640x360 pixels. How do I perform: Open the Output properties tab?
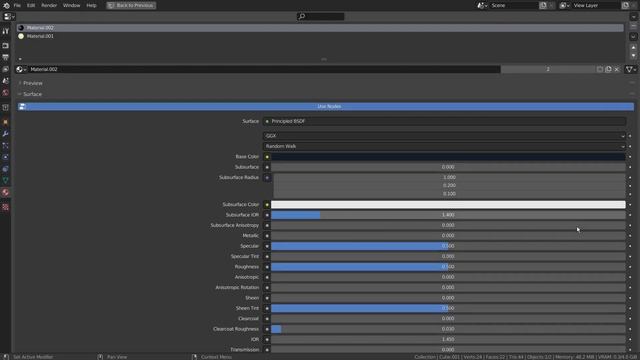5,58
